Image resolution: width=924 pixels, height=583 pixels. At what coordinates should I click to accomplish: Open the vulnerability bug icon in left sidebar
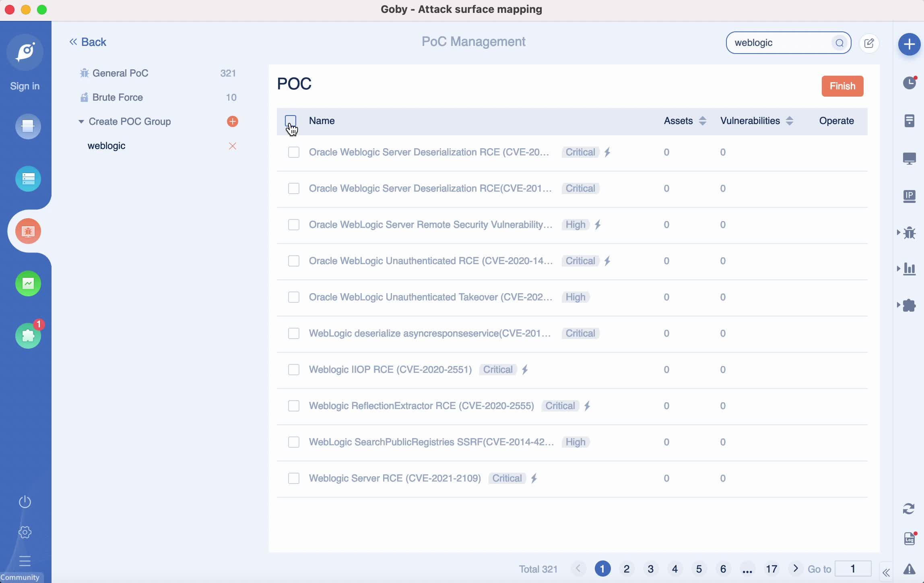click(28, 231)
